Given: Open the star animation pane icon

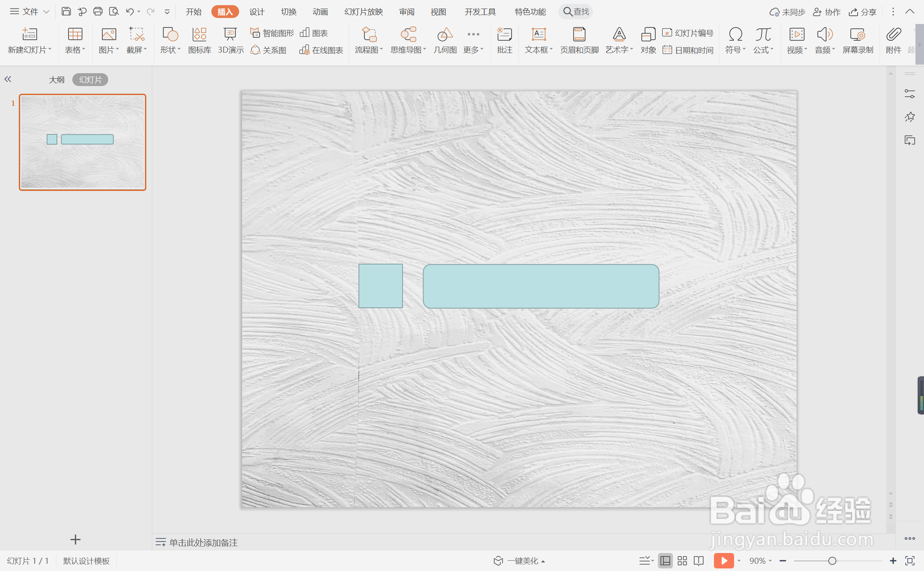Looking at the screenshot, I should point(910,117).
